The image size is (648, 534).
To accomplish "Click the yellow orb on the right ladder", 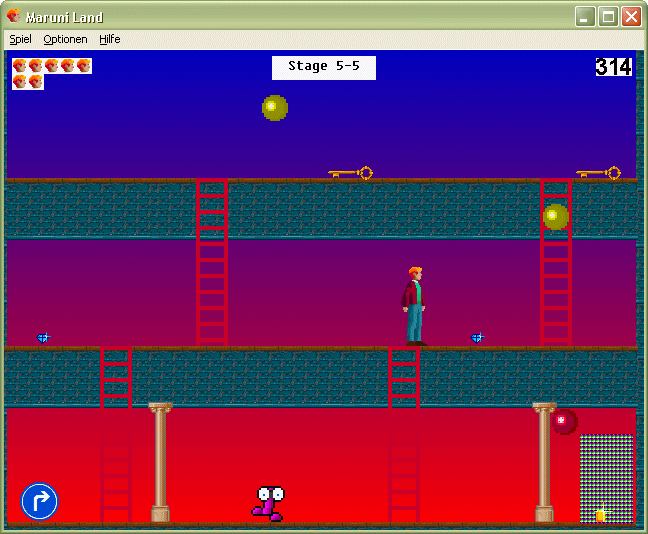I will coord(556,217).
